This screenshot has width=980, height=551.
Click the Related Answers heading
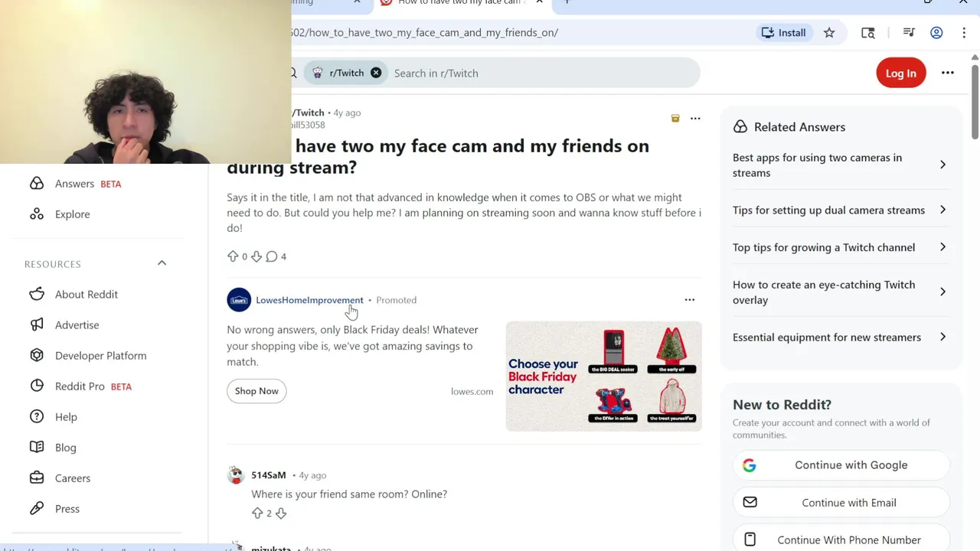pyautogui.click(x=799, y=127)
